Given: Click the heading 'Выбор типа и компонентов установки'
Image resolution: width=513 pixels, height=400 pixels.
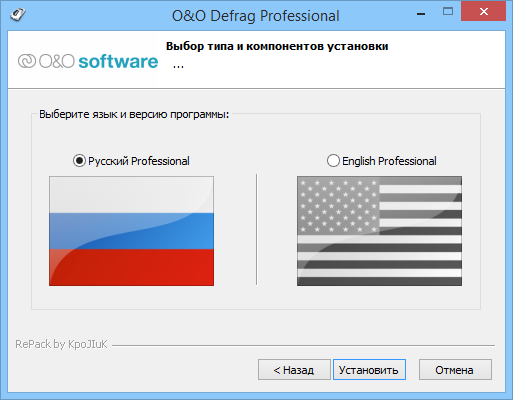Looking at the screenshot, I should [277, 46].
